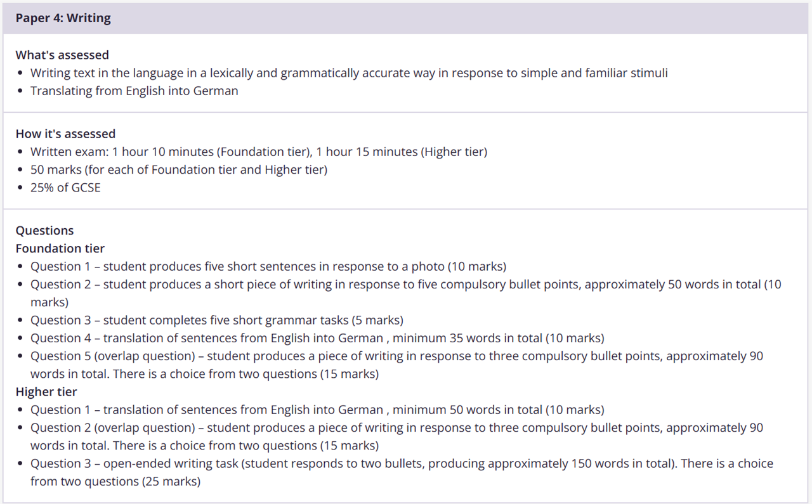The width and height of the screenshot is (812, 504).
Task: Click Higher Question 3 open-ended writing task
Action: coord(402,463)
